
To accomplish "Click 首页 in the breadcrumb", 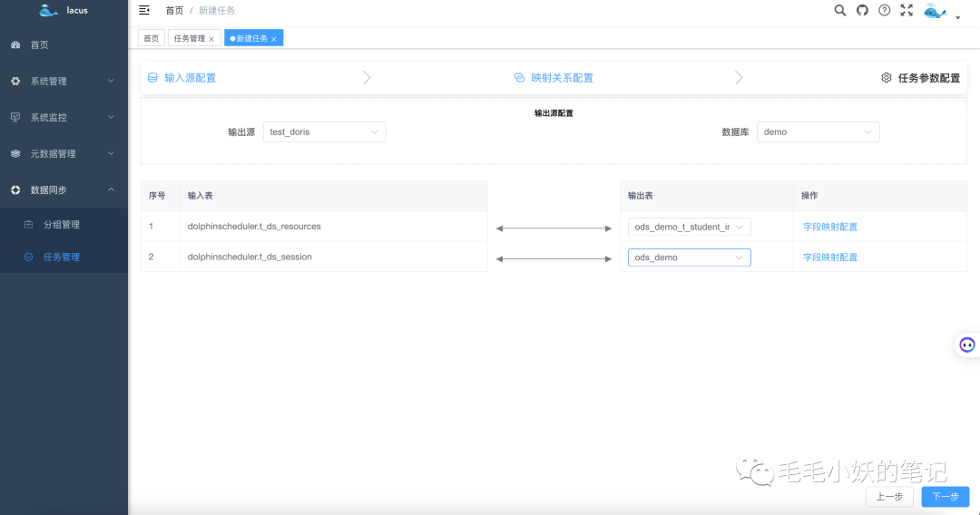I will click(x=174, y=11).
